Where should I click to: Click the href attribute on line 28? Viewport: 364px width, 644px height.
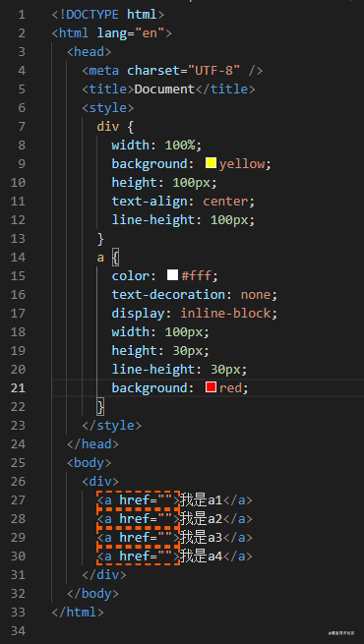click(135, 519)
